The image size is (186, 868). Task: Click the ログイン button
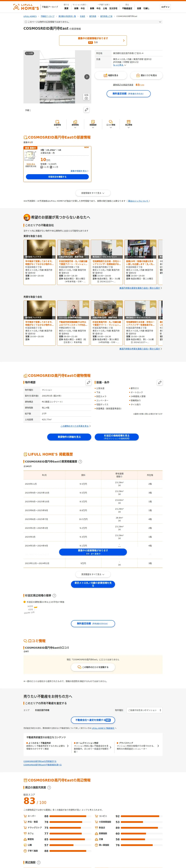point(165,7)
